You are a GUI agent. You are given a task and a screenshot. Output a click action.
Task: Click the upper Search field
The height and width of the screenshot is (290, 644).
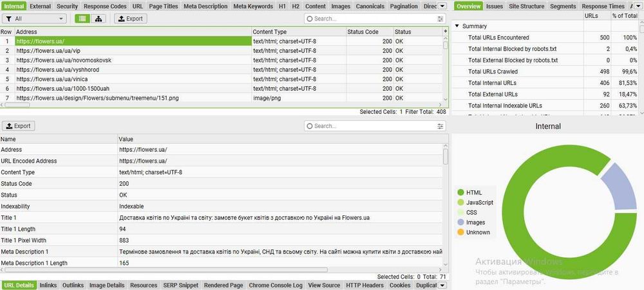pos(375,19)
